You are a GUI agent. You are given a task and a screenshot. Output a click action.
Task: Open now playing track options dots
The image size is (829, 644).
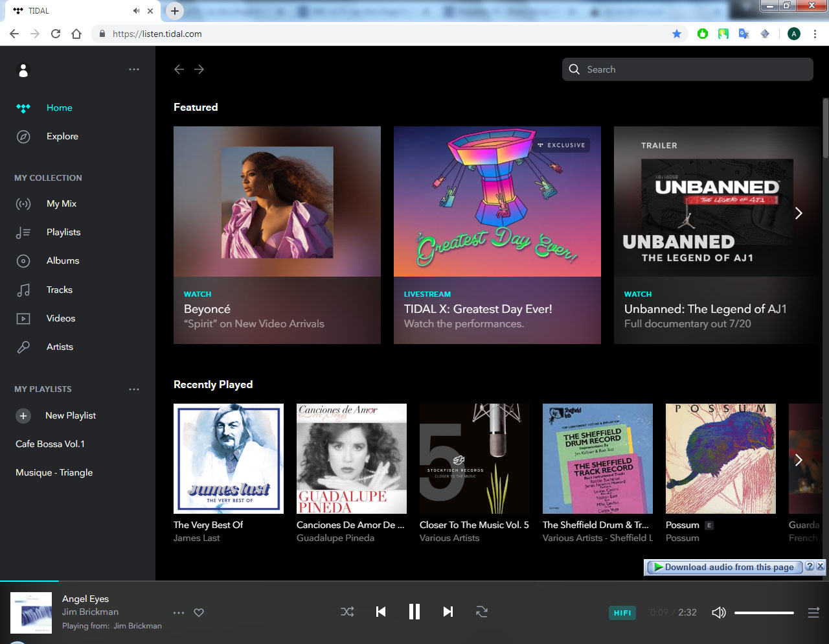[179, 612]
